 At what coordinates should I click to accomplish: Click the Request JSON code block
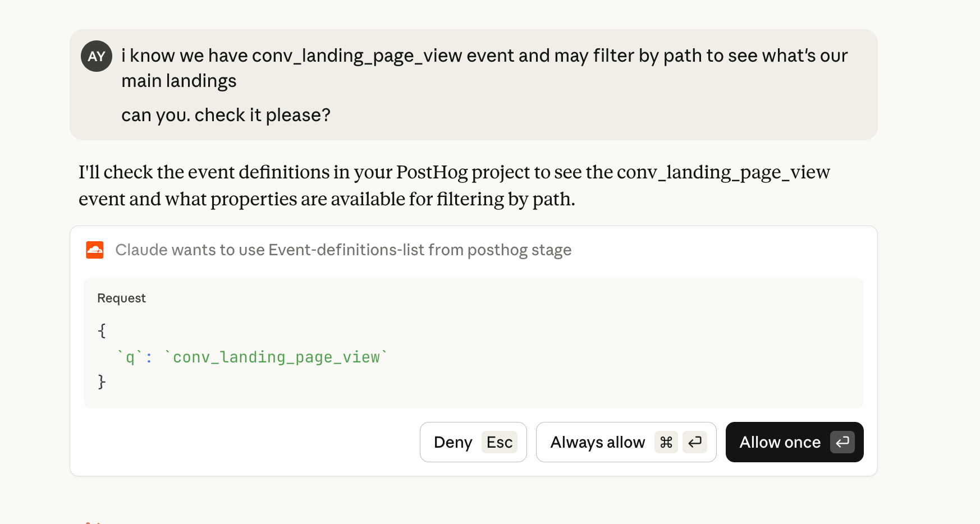click(x=474, y=342)
